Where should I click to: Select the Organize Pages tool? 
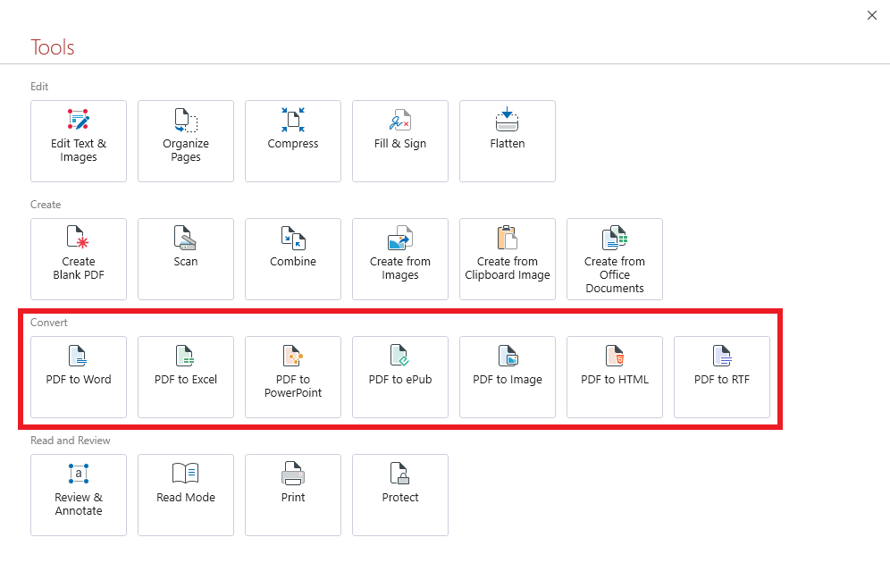pyautogui.click(x=186, y=141)
